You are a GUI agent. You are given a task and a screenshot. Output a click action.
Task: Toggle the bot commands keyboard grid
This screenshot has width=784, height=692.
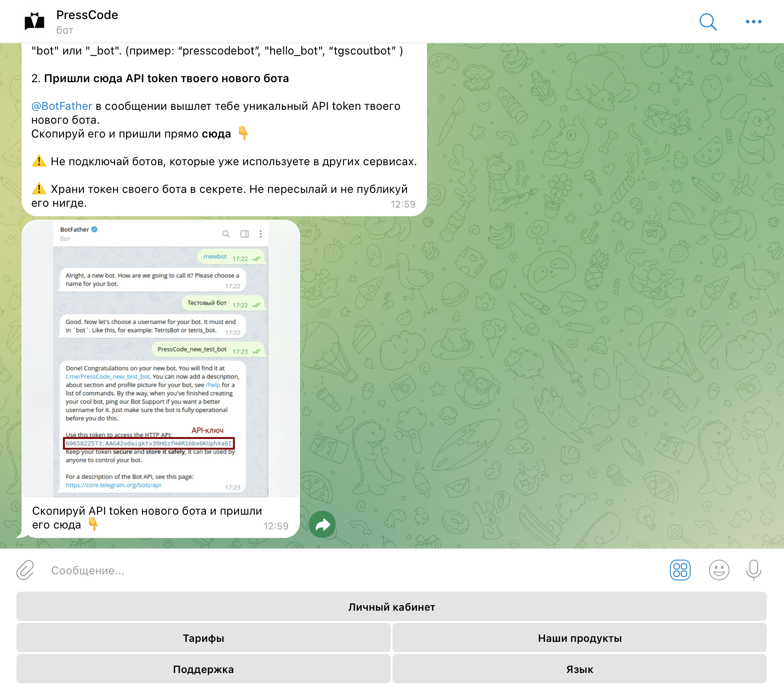680,570
